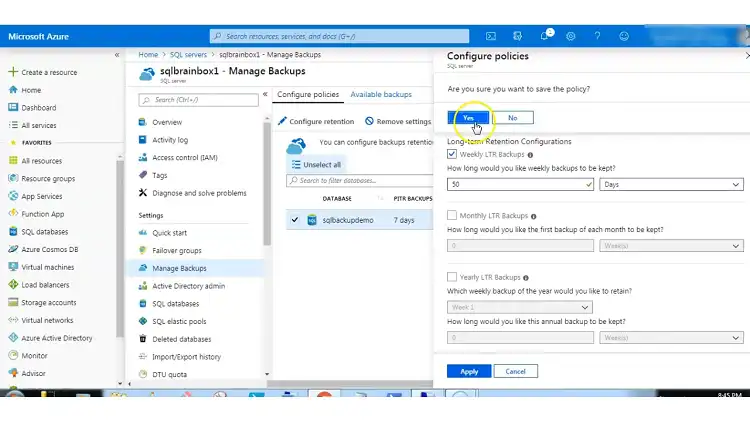Open Load balancers
750x421 pixels.
45,285
